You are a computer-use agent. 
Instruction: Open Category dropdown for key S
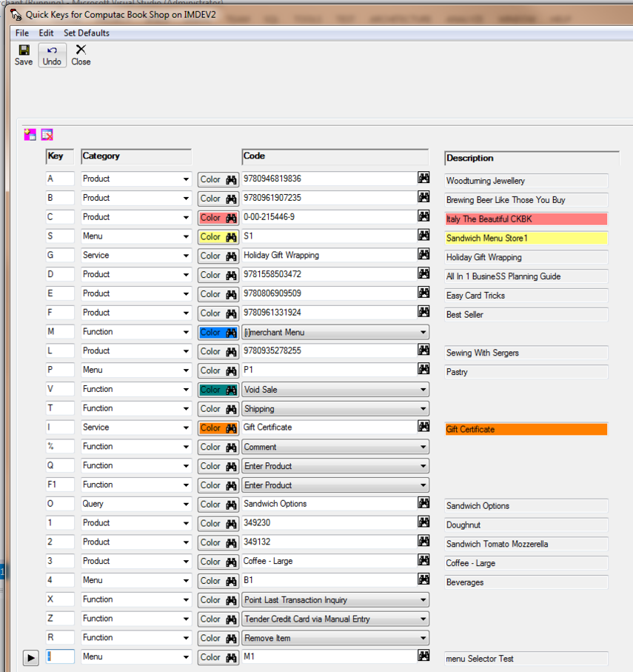coord(186,236)
